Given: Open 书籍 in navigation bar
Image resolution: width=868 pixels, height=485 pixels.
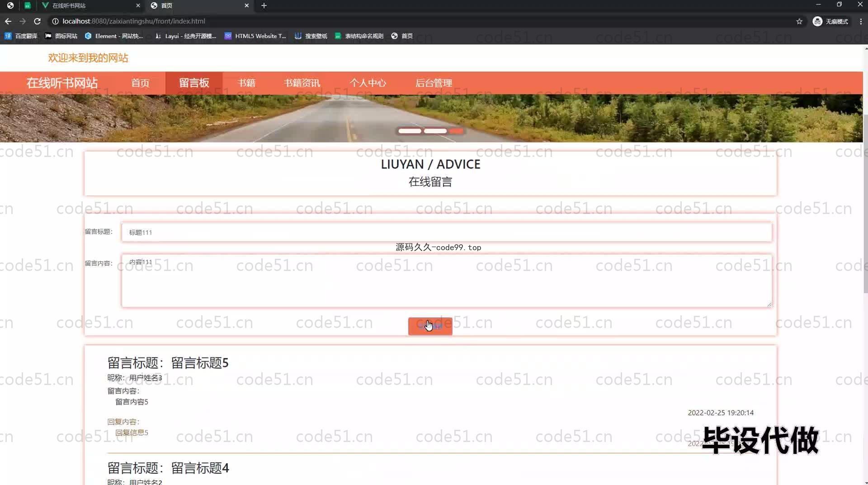Looking at the screenshot, I should (x=246, y=83).
